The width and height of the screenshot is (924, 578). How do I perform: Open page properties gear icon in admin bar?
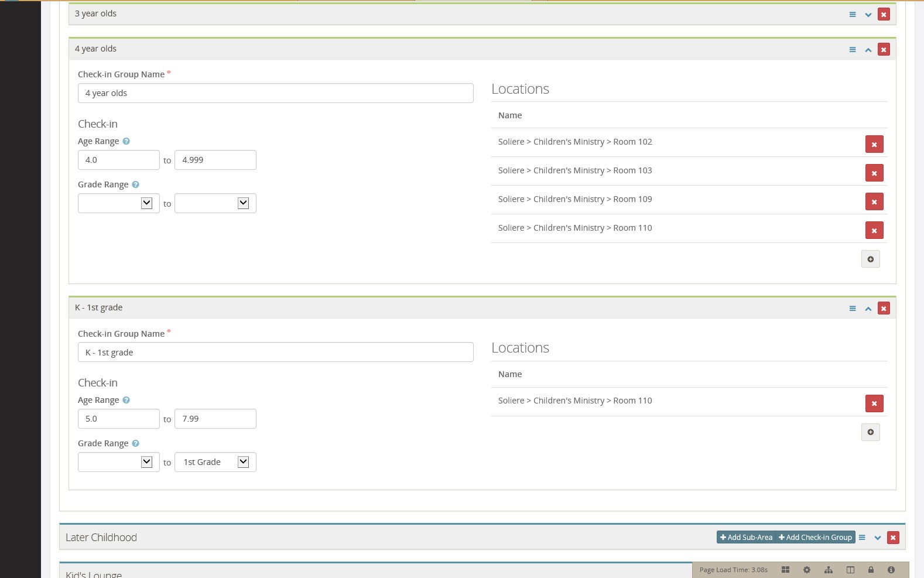pyautogui.click(x=807, y=570)
